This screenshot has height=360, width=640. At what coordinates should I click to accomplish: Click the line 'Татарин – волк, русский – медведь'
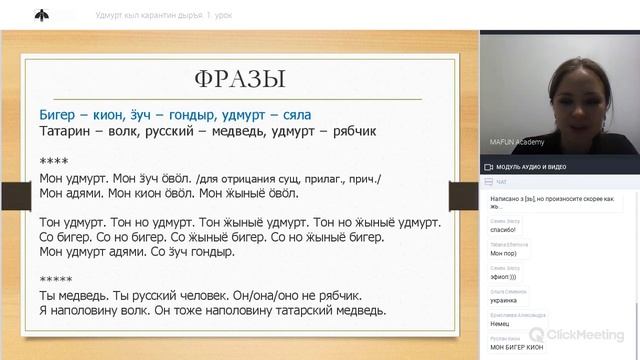click(208, 131)
